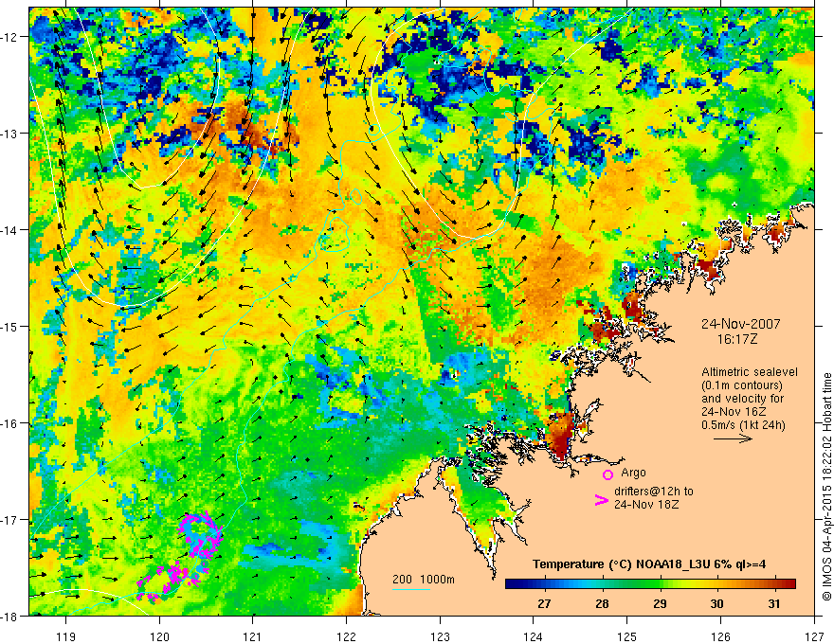Click the -18 latitude axis label
Screen dimensions: 834x644
(x=9, y=616)
